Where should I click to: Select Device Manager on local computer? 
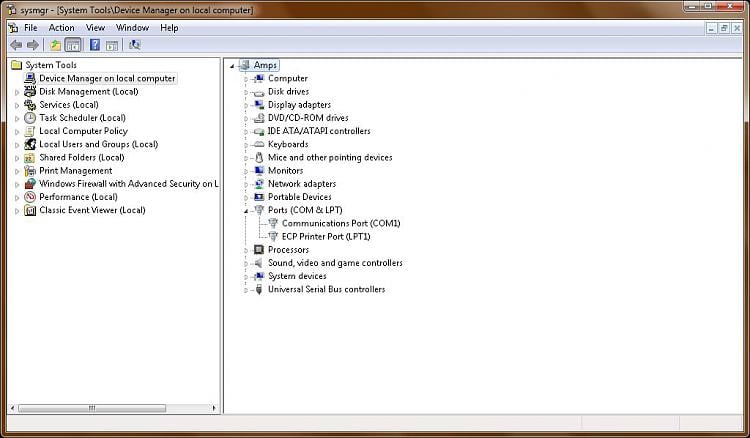click(107, 78)
